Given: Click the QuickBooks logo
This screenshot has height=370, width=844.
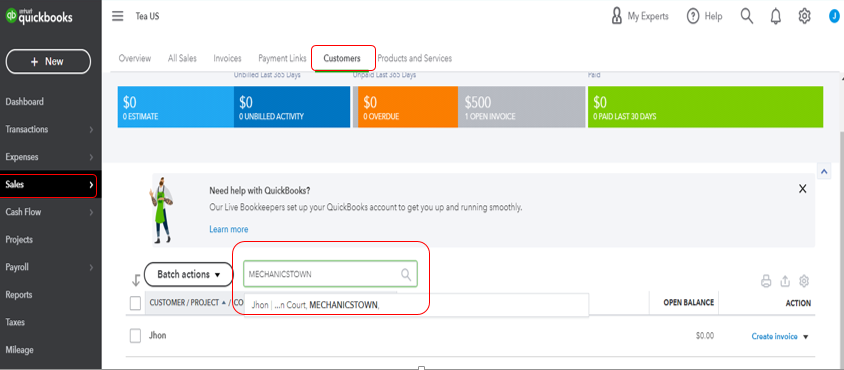Looking at the screenshot, I should click(39, 16).
